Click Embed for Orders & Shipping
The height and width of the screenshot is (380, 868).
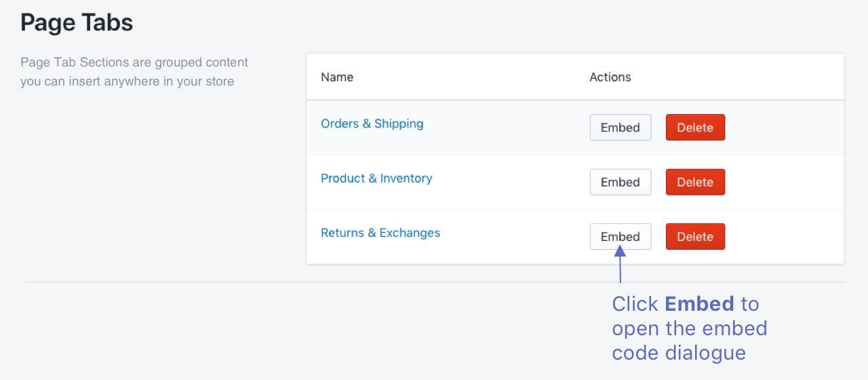[x=620, y=128]
